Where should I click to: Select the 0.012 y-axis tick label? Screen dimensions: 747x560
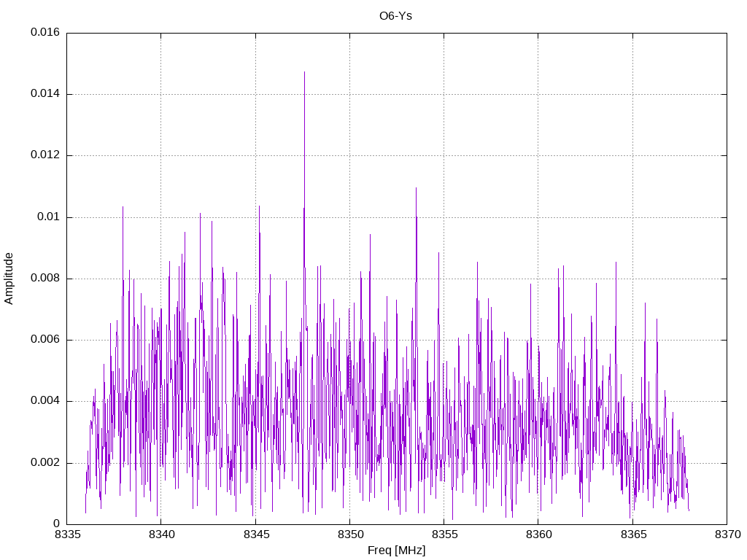click(45, 155)
